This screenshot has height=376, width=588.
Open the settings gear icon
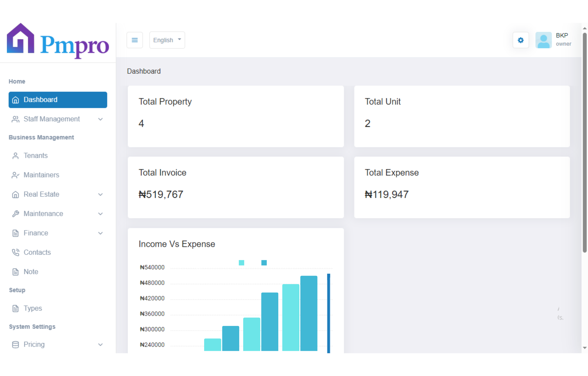520,40
